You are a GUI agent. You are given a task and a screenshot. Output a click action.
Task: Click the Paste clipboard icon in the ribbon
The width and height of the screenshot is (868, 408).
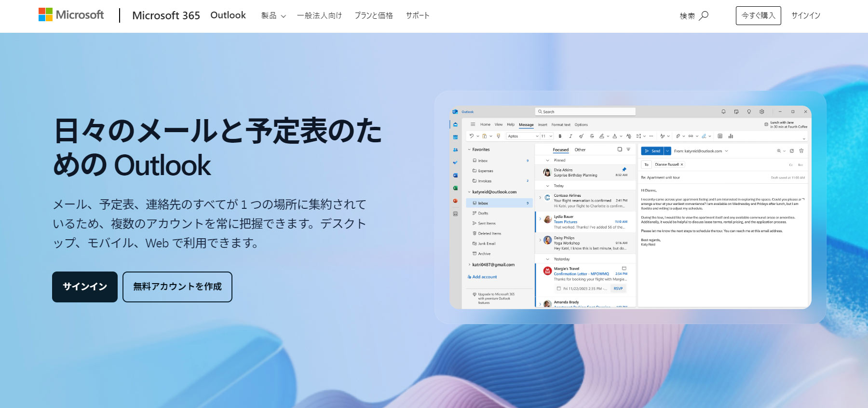click(x=485, y=136)
